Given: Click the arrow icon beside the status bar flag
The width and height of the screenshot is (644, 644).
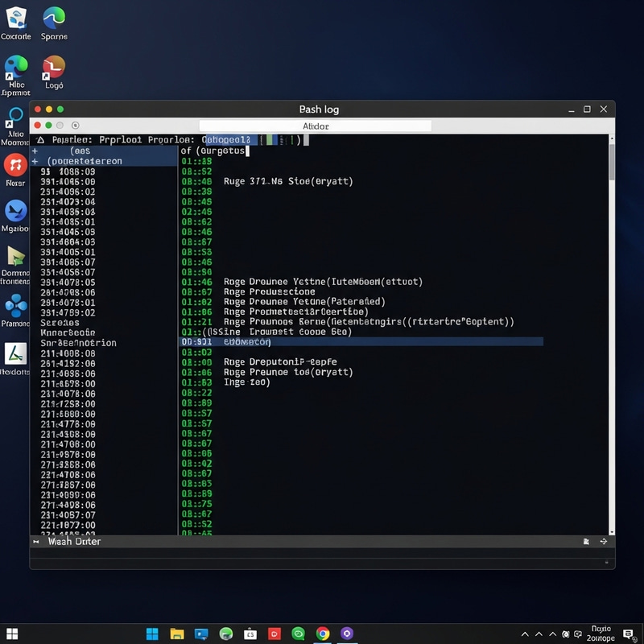Looking at the screenshot, I should click(x=603, y=541).
